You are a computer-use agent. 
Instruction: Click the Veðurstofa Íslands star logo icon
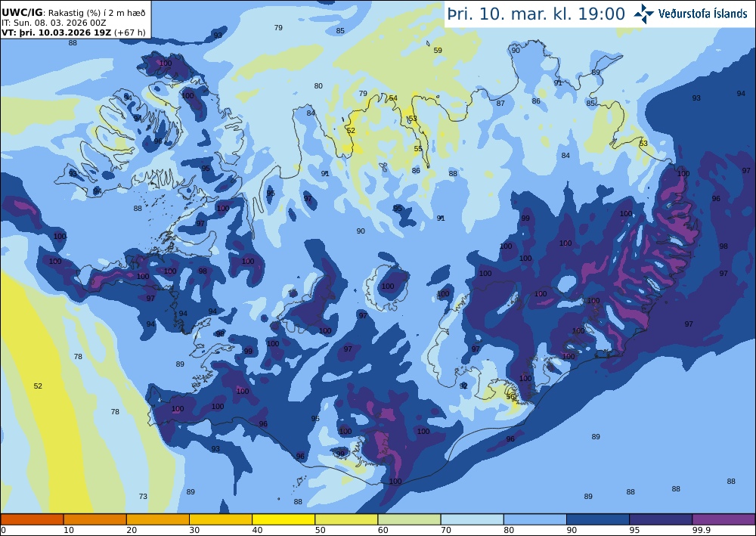[x=643, y=14]
